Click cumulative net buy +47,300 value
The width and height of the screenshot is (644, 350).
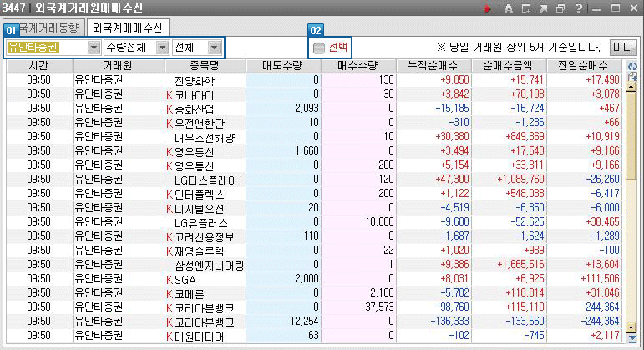[452, 180]
